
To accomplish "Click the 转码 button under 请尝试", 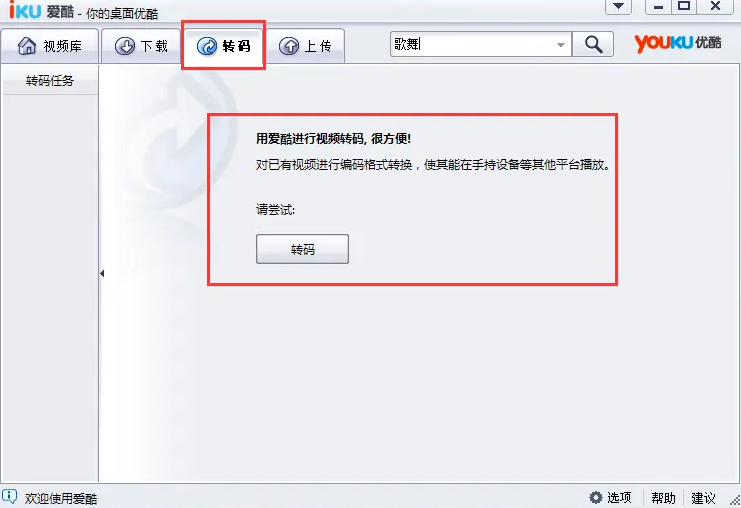I will pyautogui.click(x=302, y=249).
